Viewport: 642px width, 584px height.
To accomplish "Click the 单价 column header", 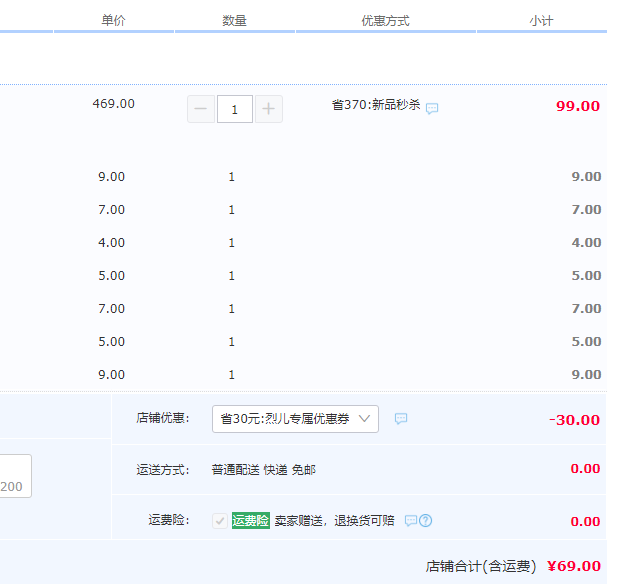I will coord(113,21).
